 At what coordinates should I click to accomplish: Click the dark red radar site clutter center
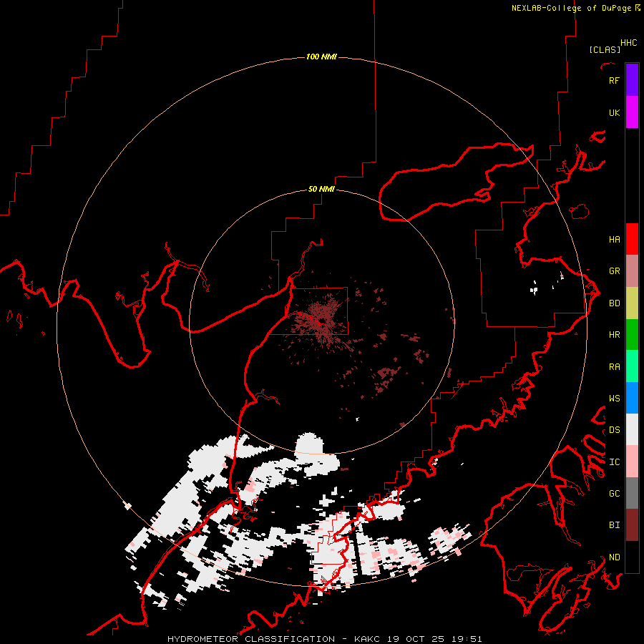323,321
